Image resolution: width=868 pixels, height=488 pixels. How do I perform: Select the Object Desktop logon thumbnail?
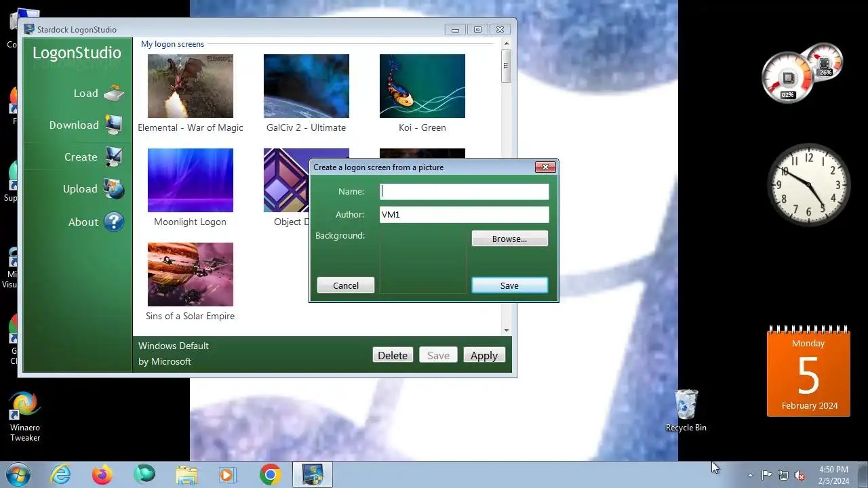286,180
